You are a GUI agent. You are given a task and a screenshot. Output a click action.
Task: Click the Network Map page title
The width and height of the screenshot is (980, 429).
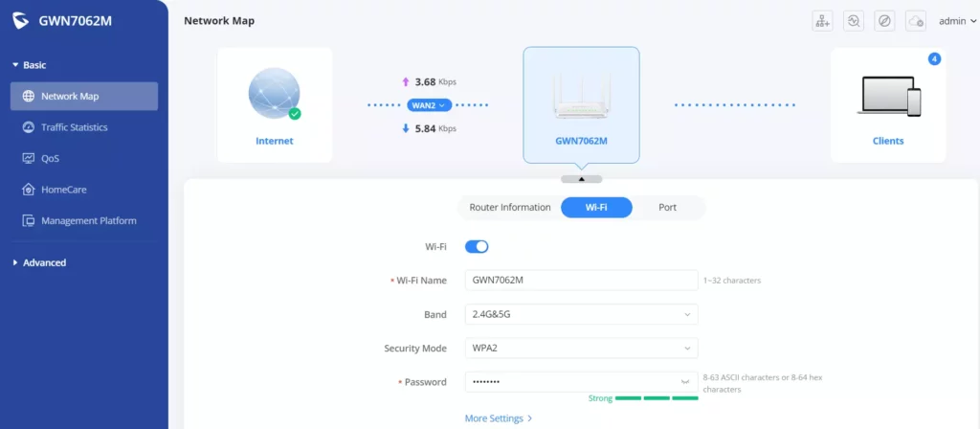click(x=219, y=21)
